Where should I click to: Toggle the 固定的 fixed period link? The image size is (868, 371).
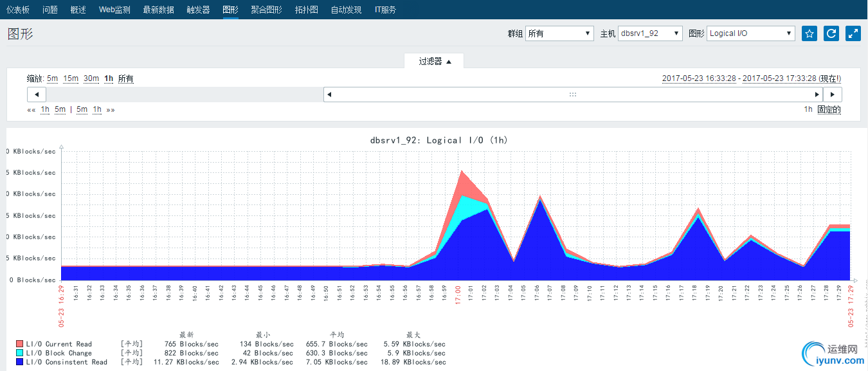(x=829, y=110)
